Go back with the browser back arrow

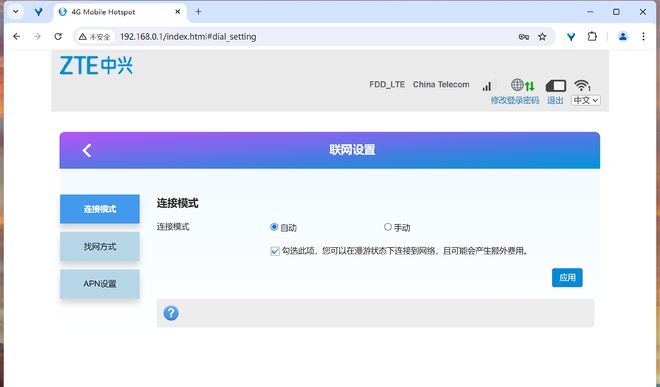click(16, 37)
